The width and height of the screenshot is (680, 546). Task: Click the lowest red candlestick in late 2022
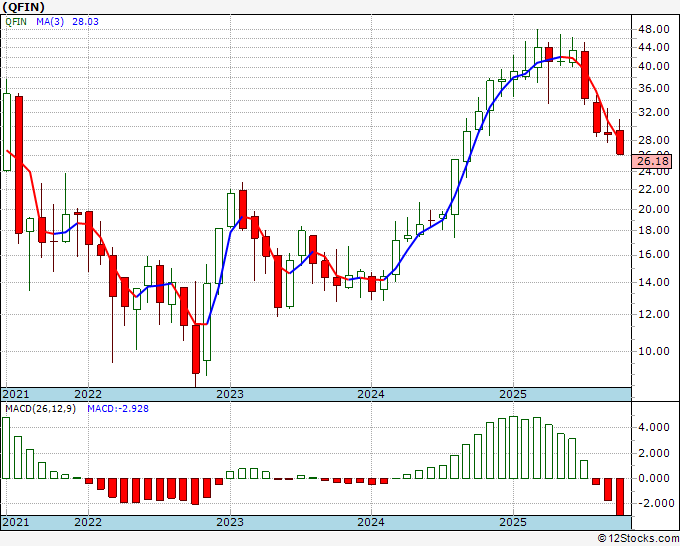196,349
